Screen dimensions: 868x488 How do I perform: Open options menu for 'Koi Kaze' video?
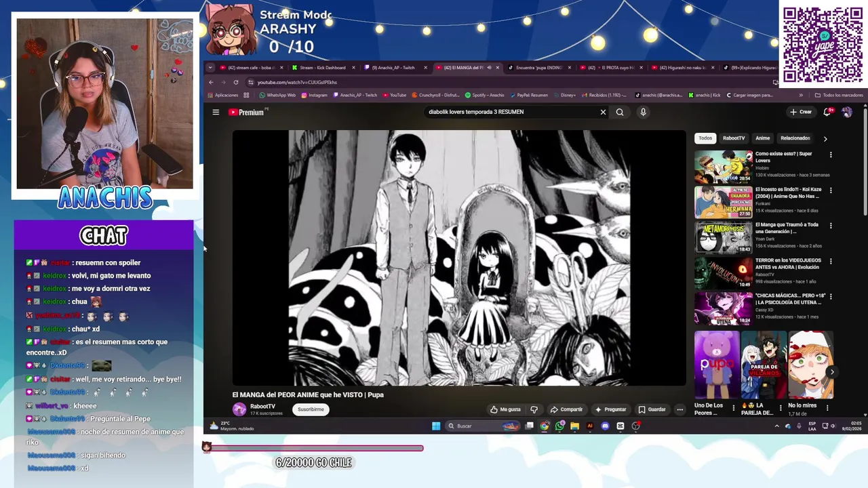pyautogui.click(x=831, y=190)
